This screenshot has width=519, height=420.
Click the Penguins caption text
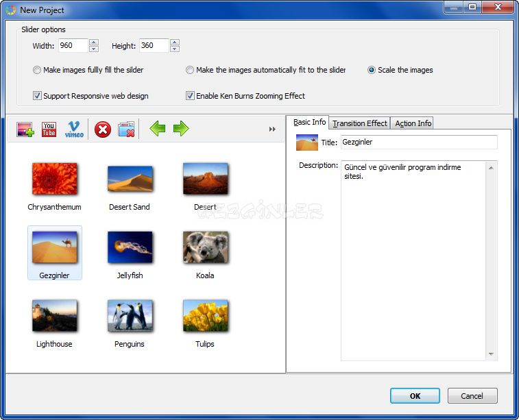coord(130,344)
